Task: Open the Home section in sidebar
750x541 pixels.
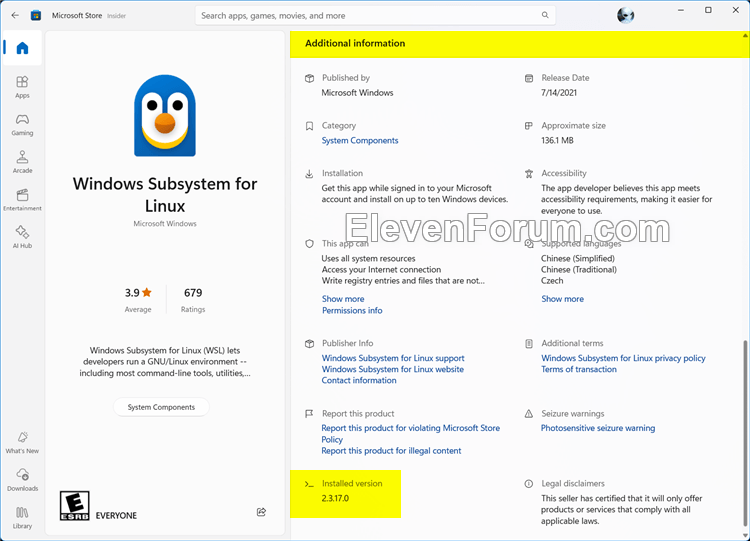Action: tap(22, 48)
